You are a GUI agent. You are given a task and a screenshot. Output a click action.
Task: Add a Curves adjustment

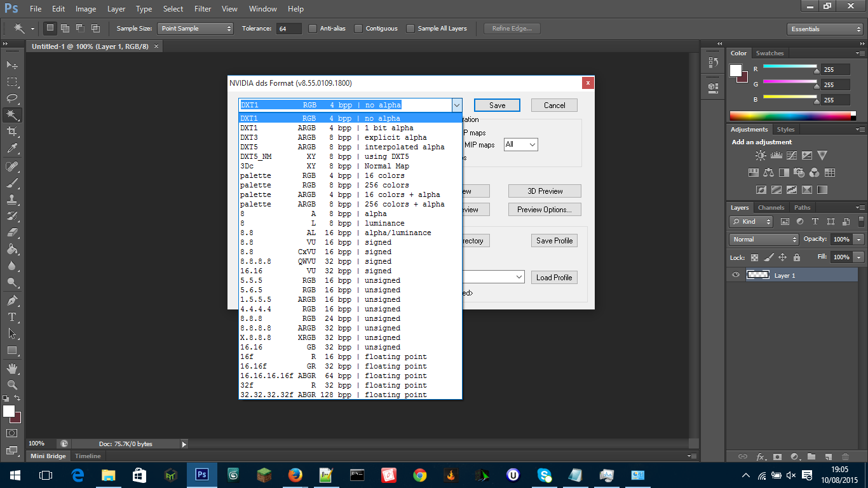pyautogui.click(x=792, y=156)
